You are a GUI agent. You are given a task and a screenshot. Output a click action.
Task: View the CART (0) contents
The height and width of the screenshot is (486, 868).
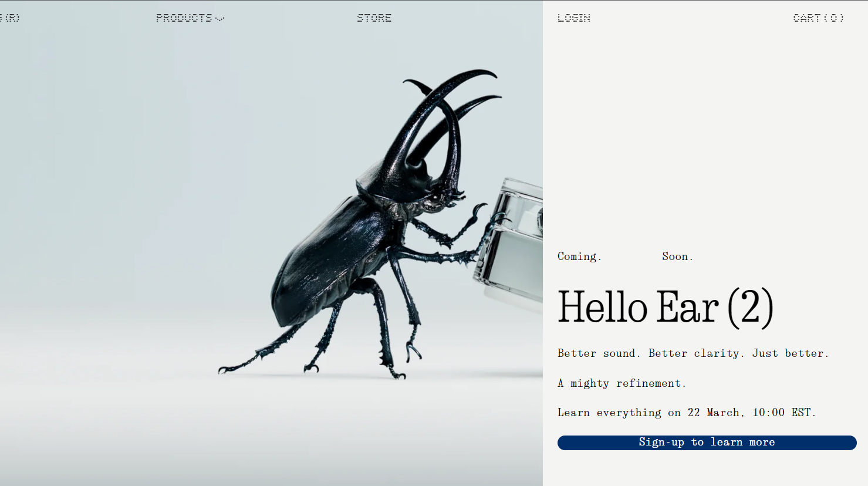click(818, 18)
